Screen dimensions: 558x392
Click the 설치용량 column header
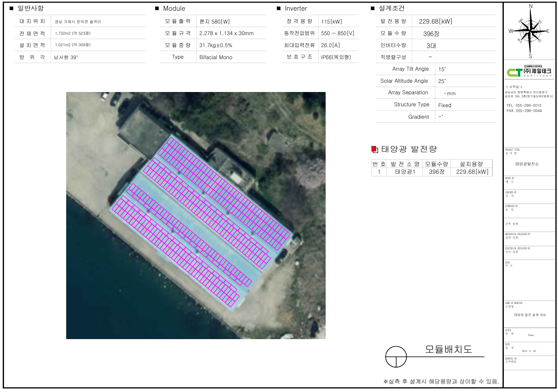point(471,164)
